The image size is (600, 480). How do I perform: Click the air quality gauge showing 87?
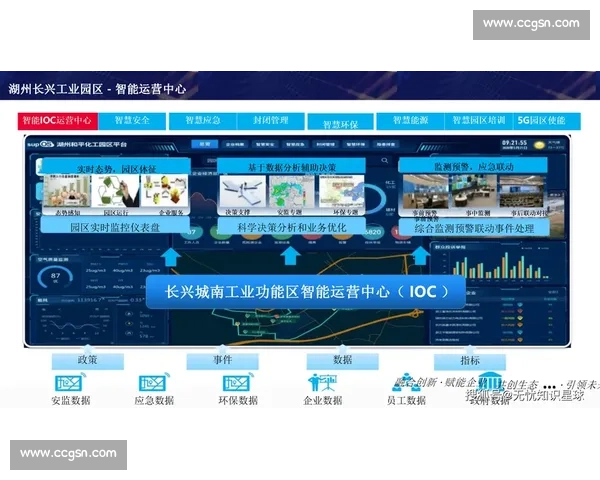pos(55,277)
